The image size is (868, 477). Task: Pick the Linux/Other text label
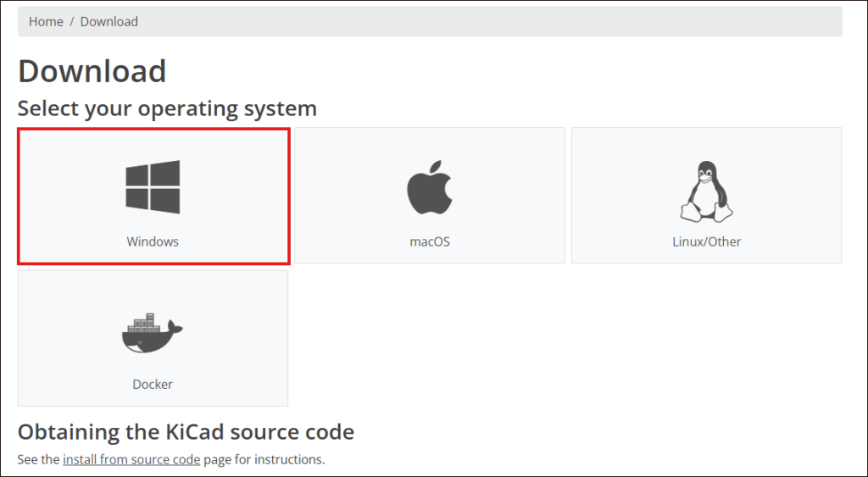pyautogui.click(x=706, y=241)
